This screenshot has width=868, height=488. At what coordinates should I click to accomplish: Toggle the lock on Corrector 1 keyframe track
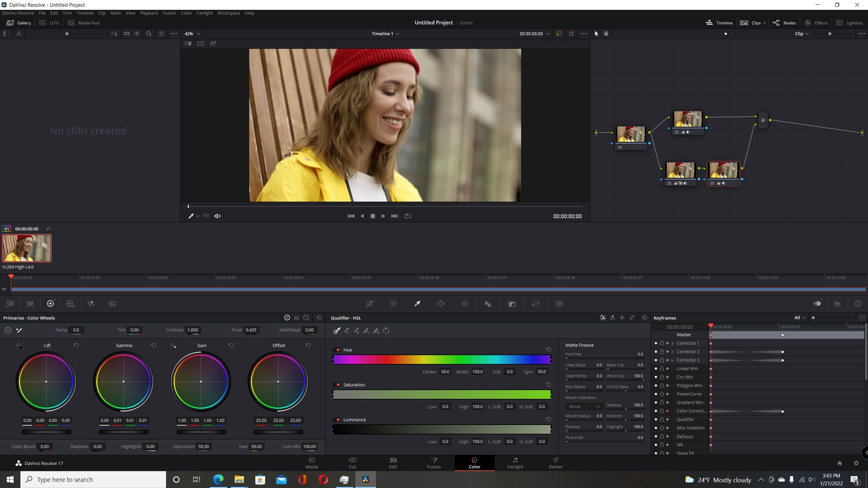[x=662, y=343]
